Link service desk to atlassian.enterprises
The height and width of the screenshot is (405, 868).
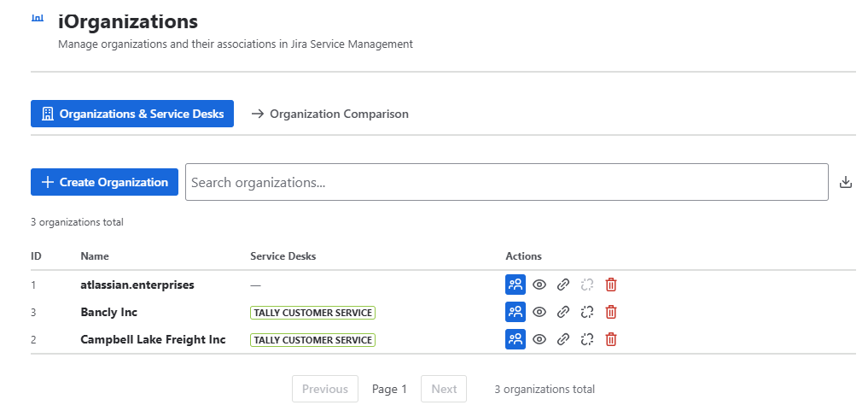point(563,285)
